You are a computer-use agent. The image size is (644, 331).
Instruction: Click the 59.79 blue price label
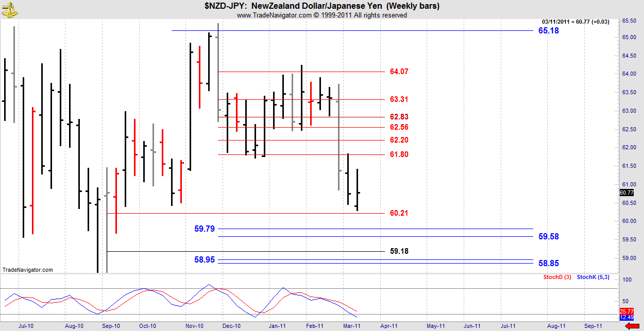point(205,229)
